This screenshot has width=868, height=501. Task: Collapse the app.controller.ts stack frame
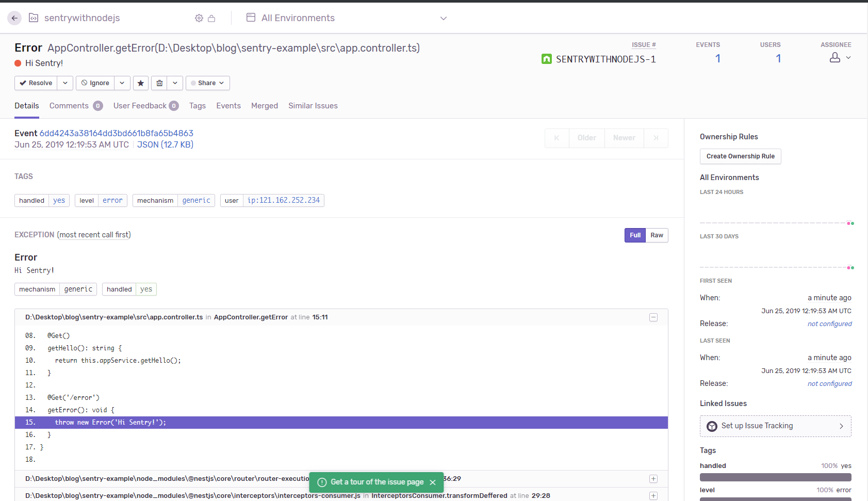tap(653, 317)
